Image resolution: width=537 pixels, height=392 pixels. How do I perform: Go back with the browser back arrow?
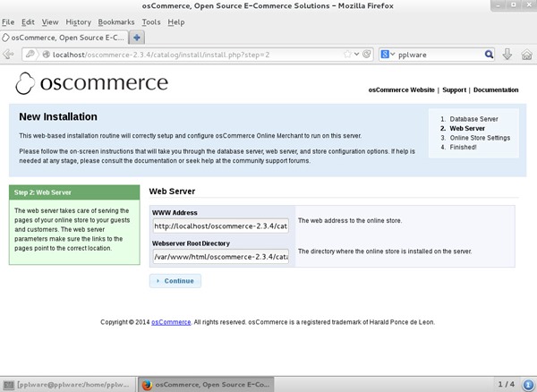tap(8, 55)
